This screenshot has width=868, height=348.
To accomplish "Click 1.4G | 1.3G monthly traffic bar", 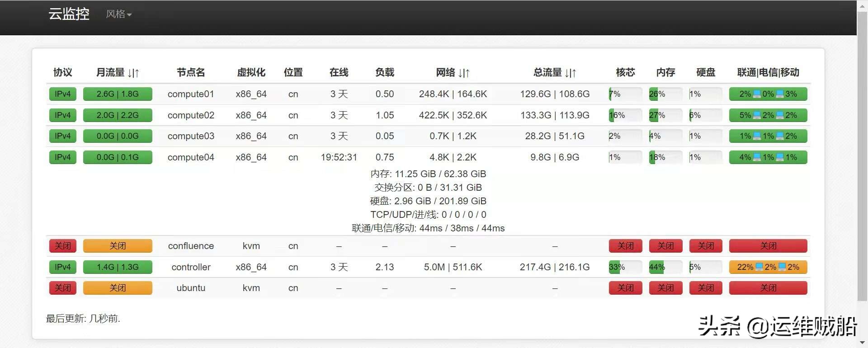I will pyautogui.click(x=118, y=267).
